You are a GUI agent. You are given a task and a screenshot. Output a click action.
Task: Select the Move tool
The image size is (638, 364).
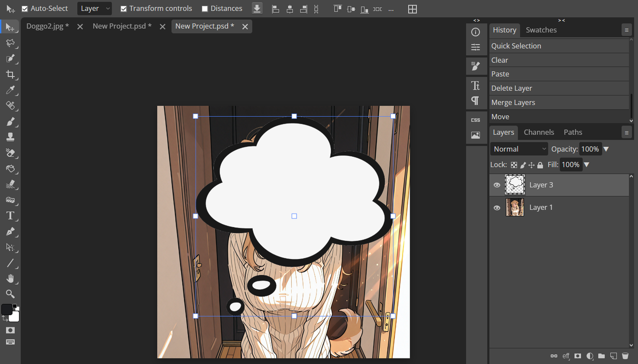[10, 27]
